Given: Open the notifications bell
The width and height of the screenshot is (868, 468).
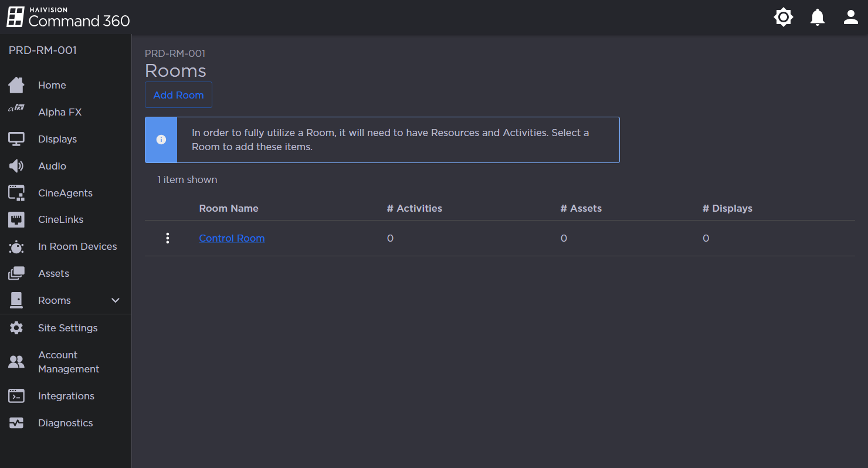Looking at the screenshot, I should (x=818, y=18).
